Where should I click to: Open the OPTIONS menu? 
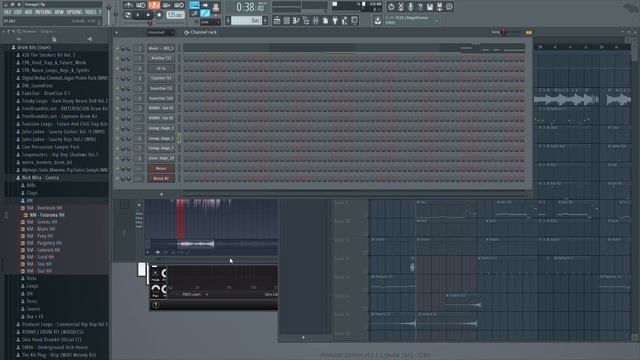point(74,12)
